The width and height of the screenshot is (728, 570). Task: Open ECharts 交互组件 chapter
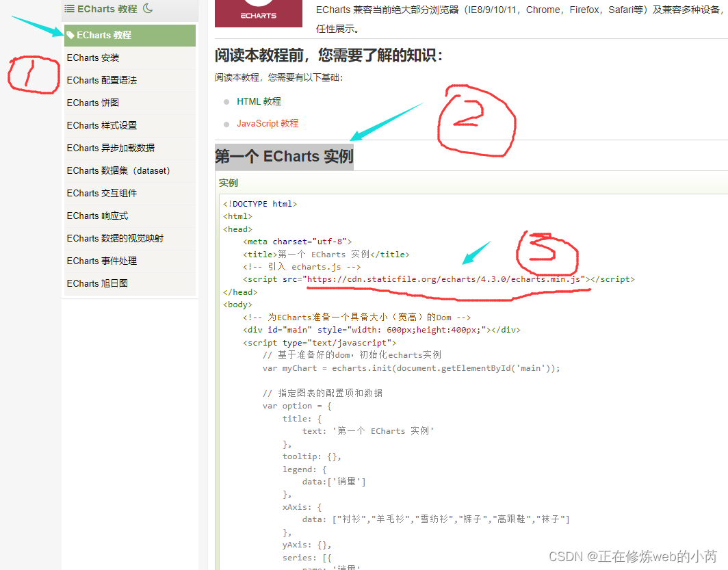[x=129, y=193]
